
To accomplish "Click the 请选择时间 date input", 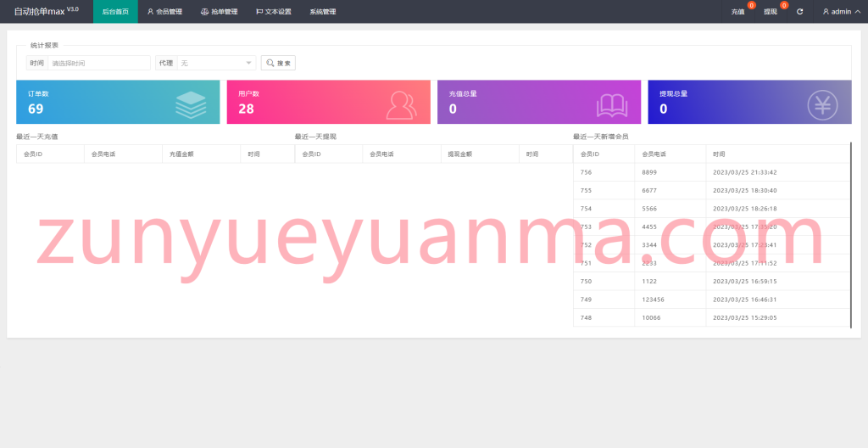I will pos(99,63).
